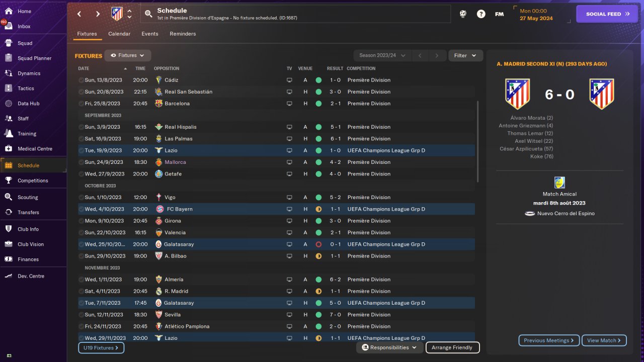Click the Arrange Friendly button
The image size is (644, 362).
(x=452, y=347)
